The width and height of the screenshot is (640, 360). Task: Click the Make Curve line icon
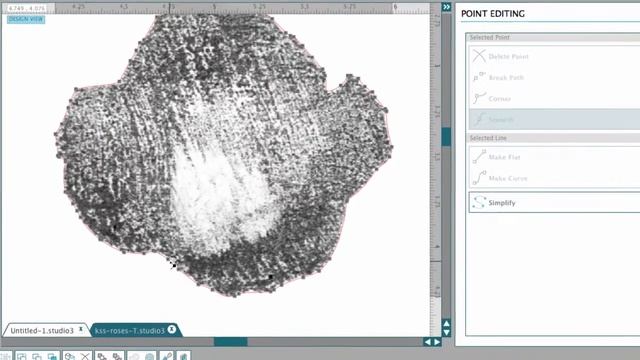(x=479, y=178)
